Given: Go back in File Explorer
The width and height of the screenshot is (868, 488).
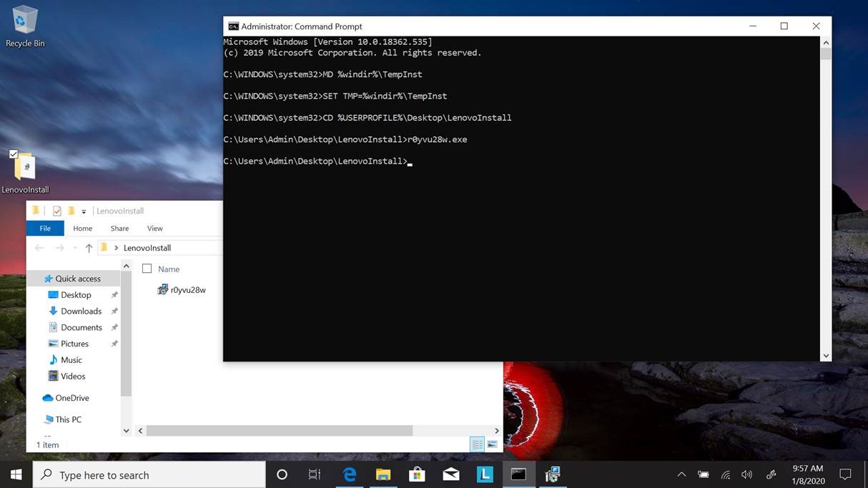Looking at the screenshot, I should tap(39, 248).
